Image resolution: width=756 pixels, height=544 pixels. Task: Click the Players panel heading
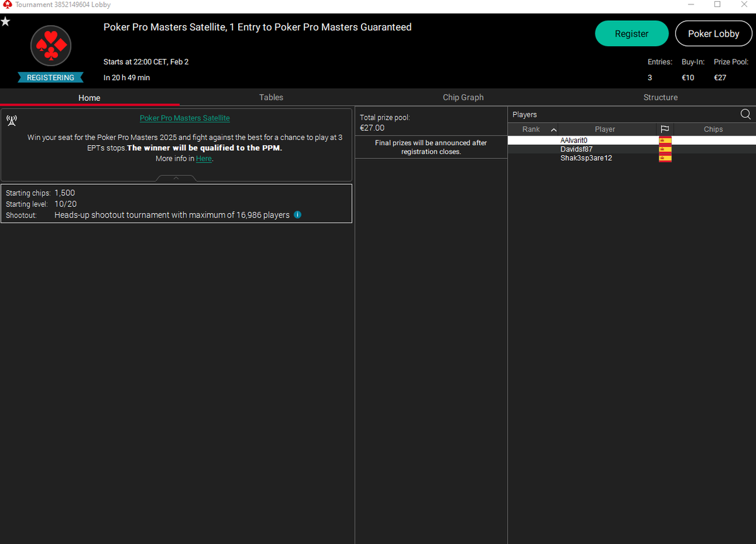point(525,115)
